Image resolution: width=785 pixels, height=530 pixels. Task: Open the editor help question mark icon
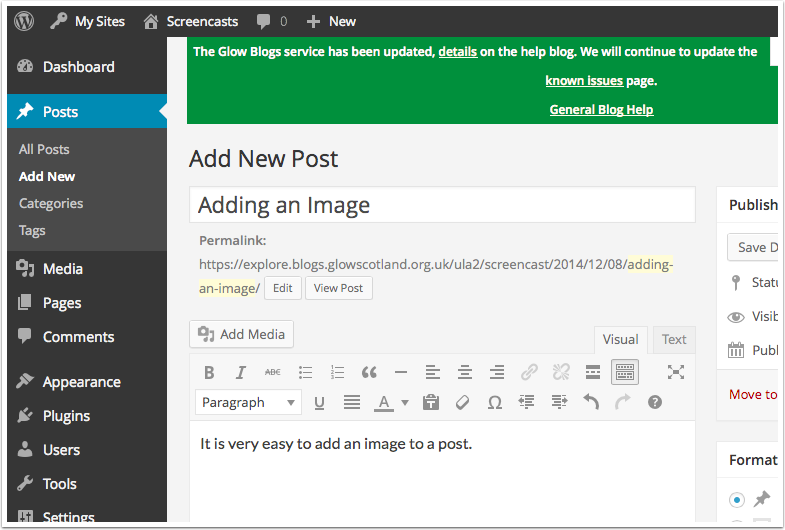point(655,402)
